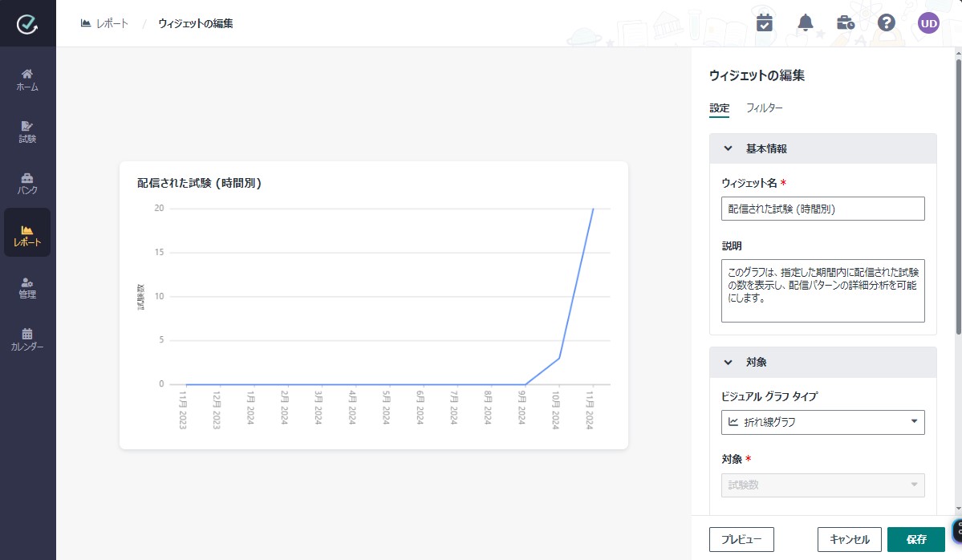Open 管理 in the sidebar
Viewport: 962px width, 560px height.
pos(27,287)
